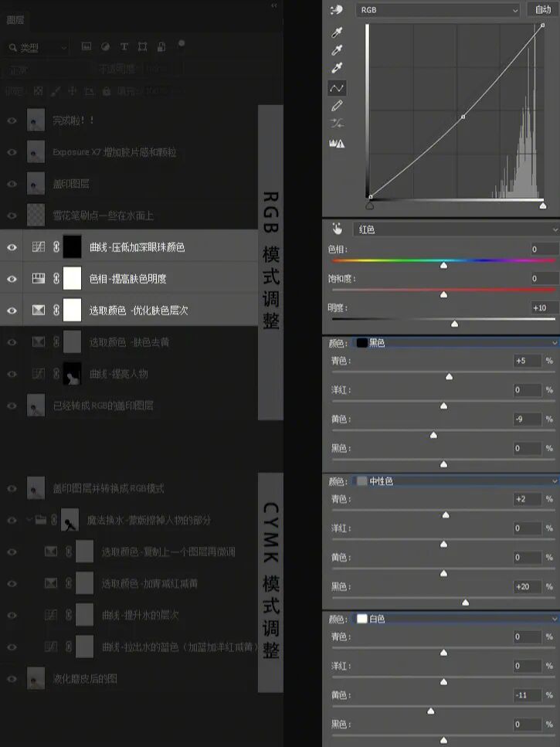The image size is (560, 747).
Task: Hide the 完成啦!! layer
Action: [12, 121]
